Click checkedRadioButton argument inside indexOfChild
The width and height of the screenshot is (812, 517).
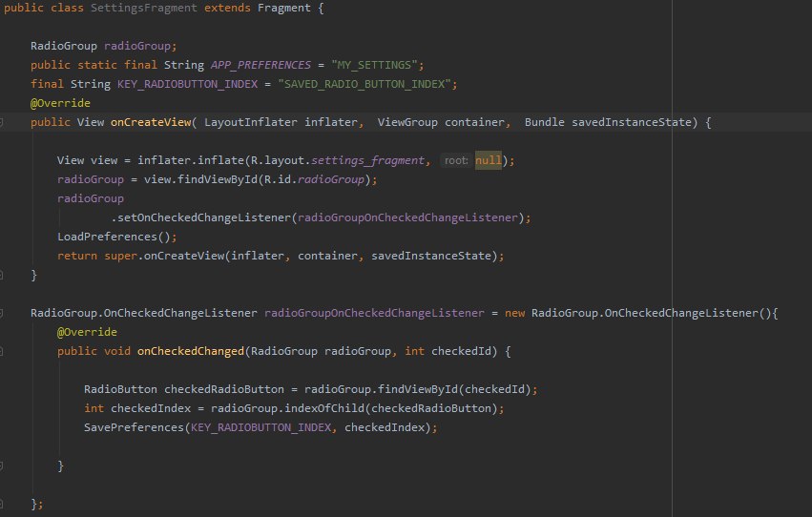pyautogui.click(x=431, y=408)
